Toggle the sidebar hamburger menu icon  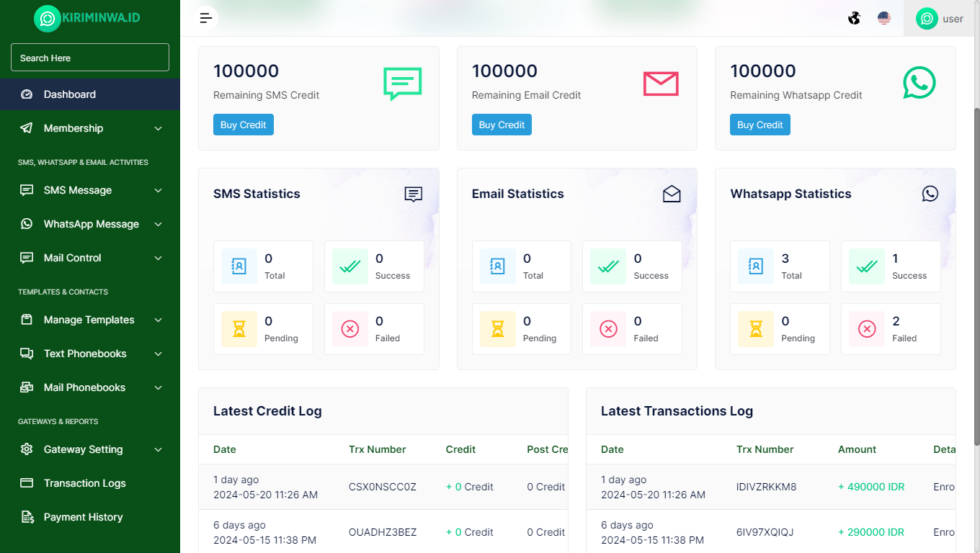coord(206,18)
